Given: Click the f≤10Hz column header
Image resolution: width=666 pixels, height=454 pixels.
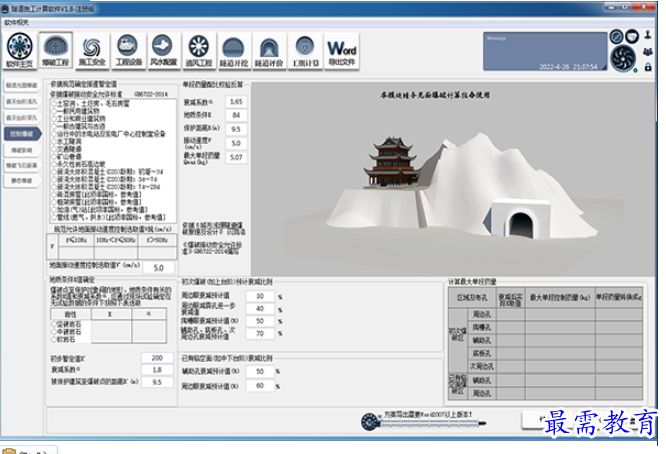Looking at the screenshot, I should pyautogui.click(x=76, y=240).
